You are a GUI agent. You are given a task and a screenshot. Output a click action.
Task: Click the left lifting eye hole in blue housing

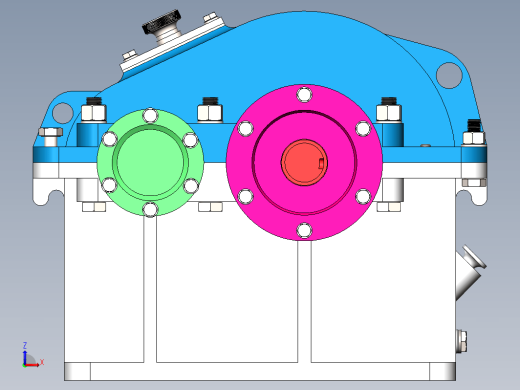pos(63,113)
